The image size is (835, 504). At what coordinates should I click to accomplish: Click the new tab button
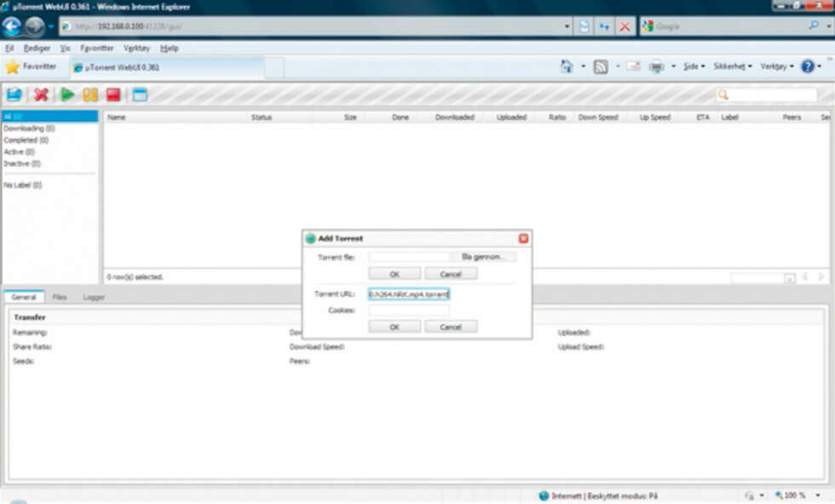(274, 68)
